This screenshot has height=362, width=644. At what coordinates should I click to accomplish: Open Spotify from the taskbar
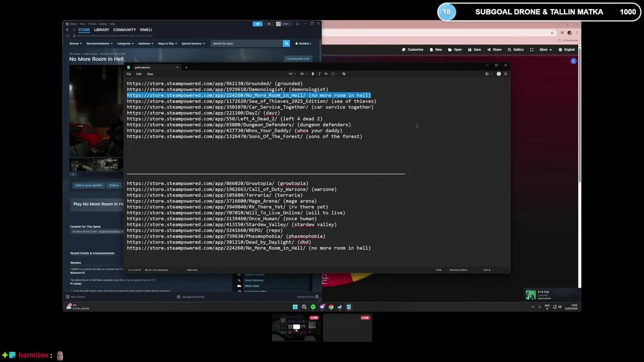313,307
